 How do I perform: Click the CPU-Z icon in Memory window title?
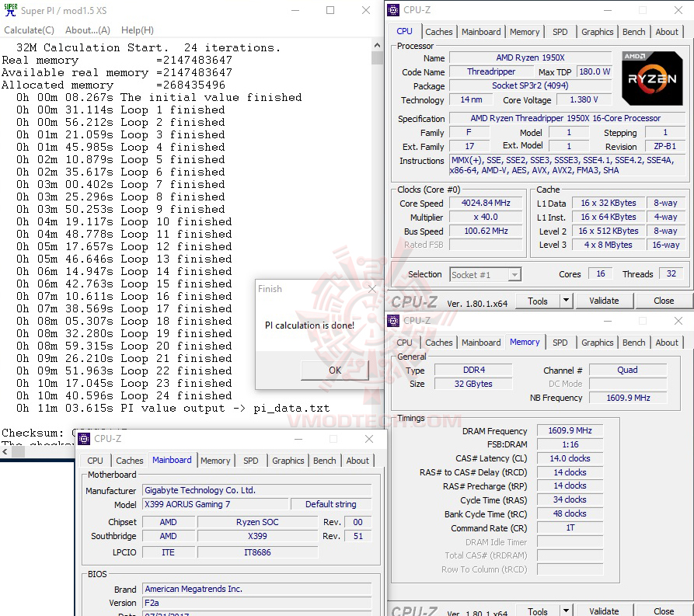pos(393,320)
